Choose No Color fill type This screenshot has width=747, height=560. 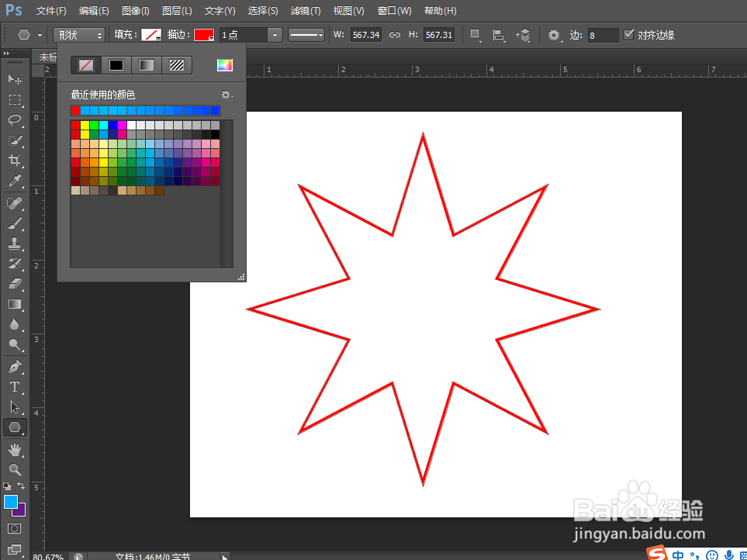pyautogui.click(x=86, y=65)
